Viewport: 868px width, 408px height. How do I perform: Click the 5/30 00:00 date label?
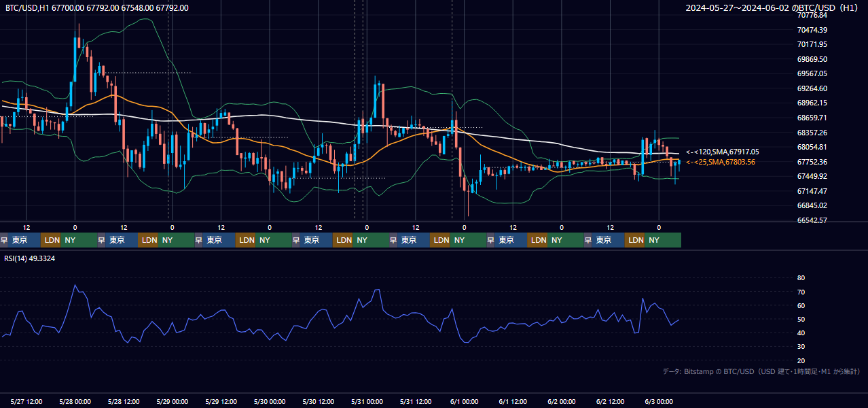point(269,401)
